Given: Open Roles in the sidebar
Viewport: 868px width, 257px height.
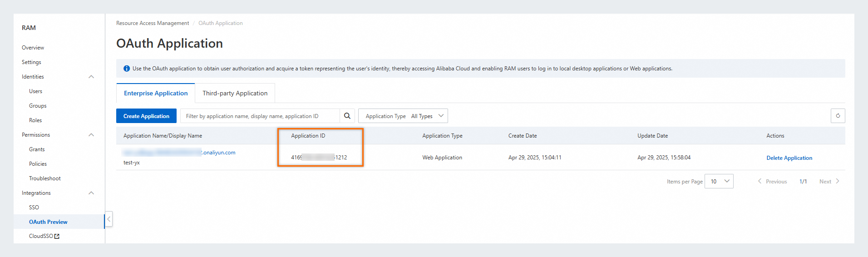Looking at the screenshot, I should (35, 120).
